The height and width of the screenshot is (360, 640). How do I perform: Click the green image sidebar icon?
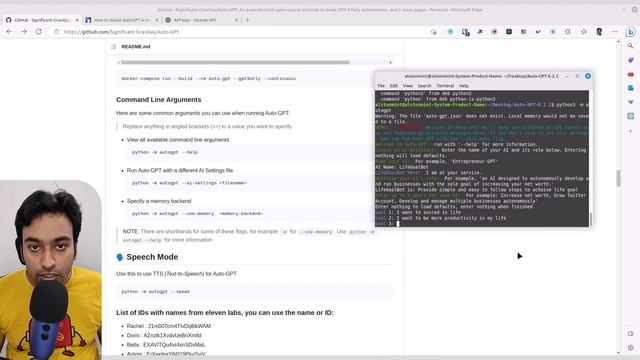point(631,116)
